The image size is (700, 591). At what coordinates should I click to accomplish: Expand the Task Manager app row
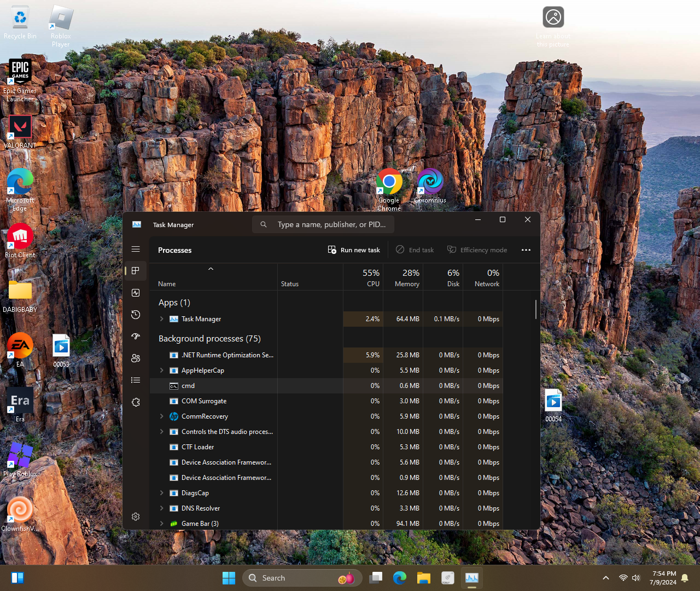click(161, 319)
